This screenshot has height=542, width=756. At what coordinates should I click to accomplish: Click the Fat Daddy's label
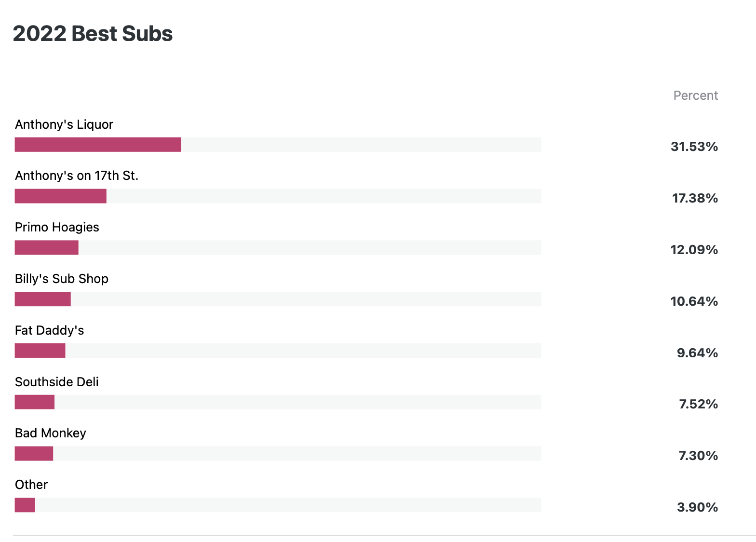(x=49, y=330)
